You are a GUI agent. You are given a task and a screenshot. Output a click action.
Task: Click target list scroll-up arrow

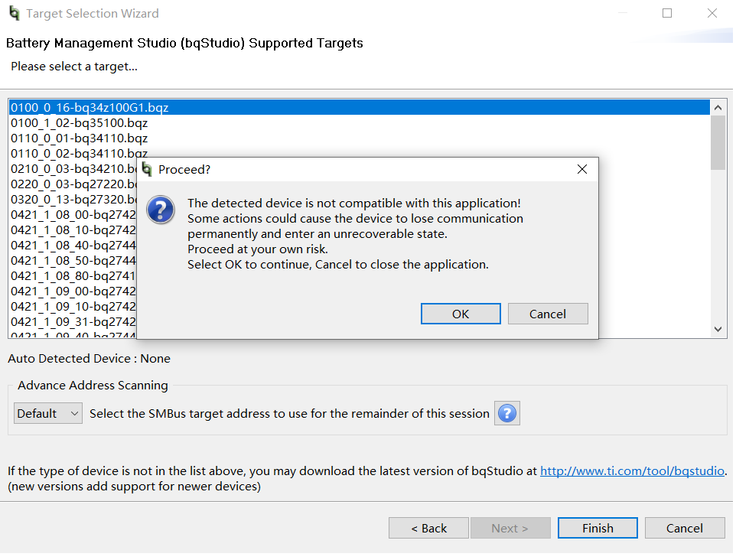point(718,108)
